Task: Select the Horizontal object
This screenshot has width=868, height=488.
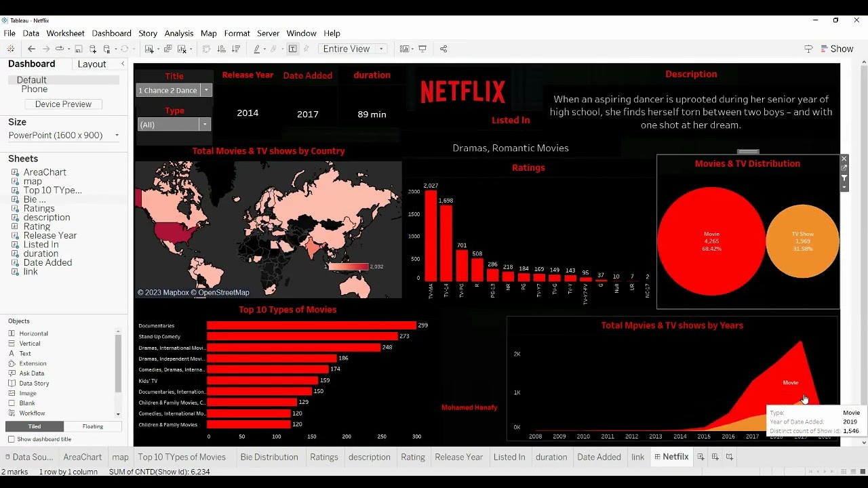Action: (x=33, y=333)
